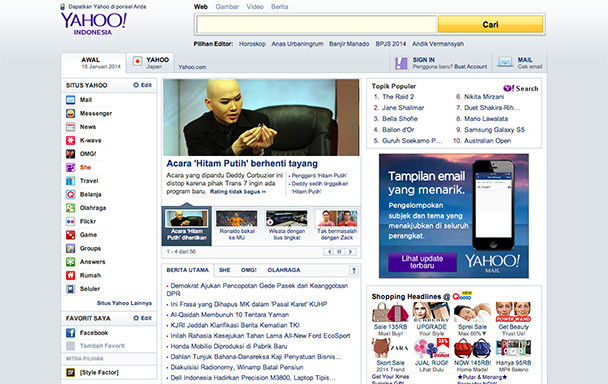
Task: Open the K-wave star icon
Action: [x=71, y=140]
